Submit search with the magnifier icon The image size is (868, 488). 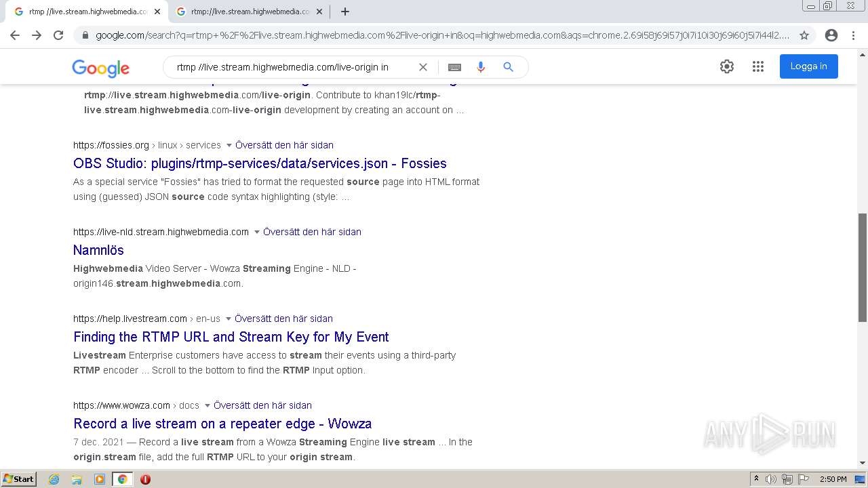(508, 67)
